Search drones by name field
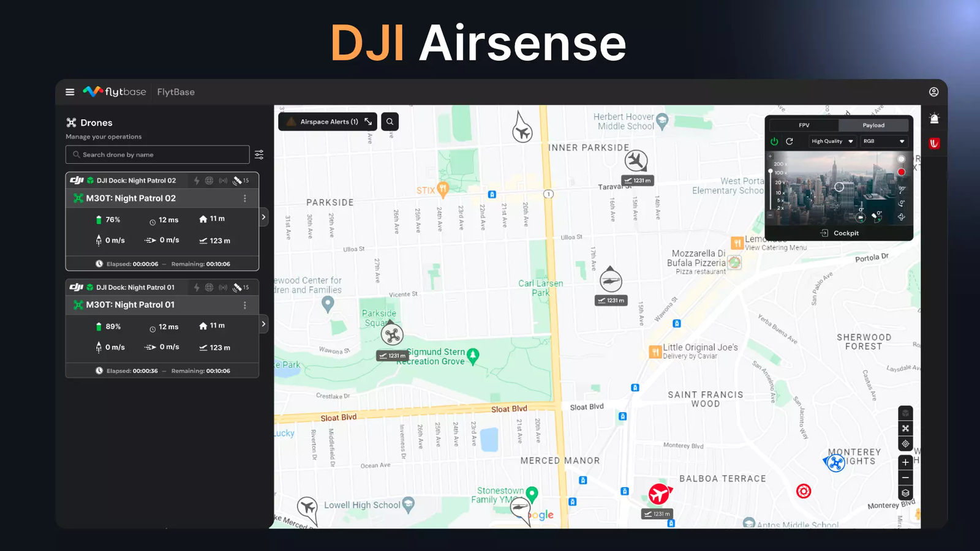This screenshot has width=980, height=551. tap(157, 154)
